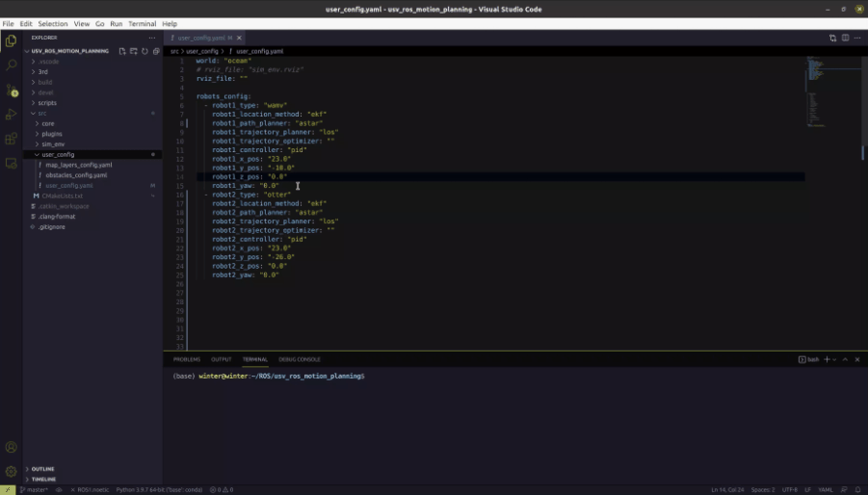Image resolution: width=868 pixels, height=495 pixels.
Task: Open the Accounts menu icon
Action: [11, 447]
